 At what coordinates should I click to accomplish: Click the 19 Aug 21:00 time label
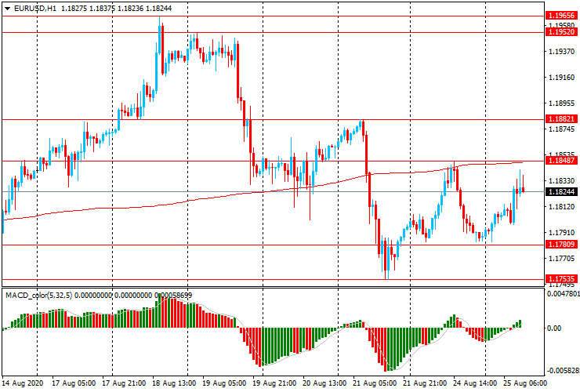click(x=274, y=383)
